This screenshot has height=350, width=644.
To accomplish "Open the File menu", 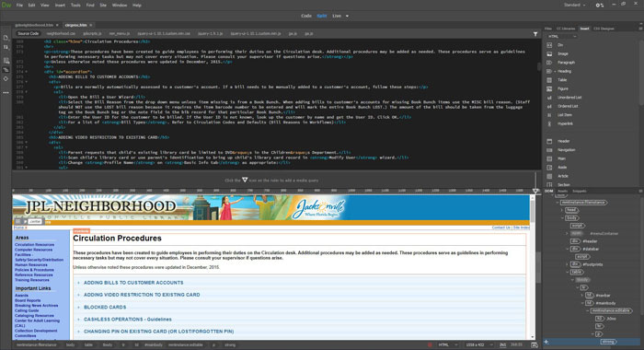I will coord(19,6).
